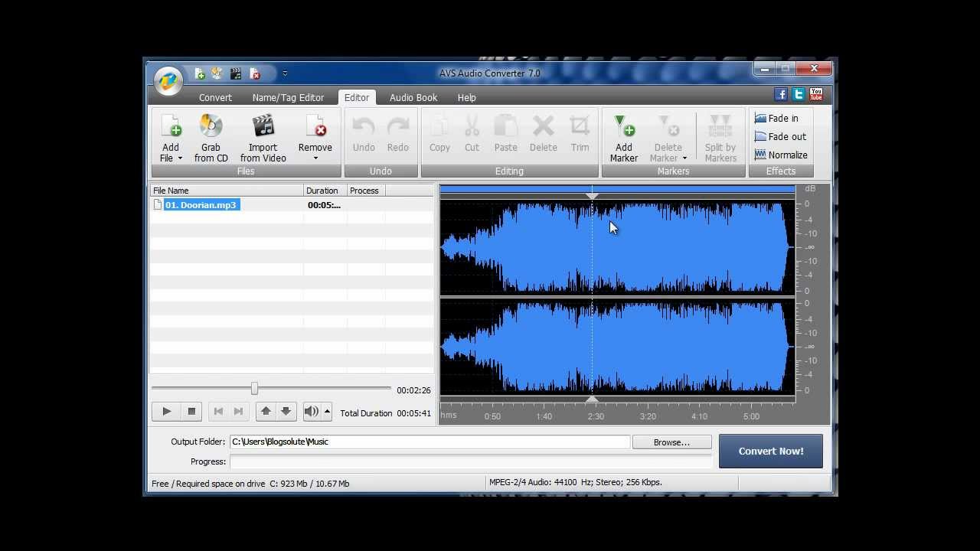This screenshot has height=551, width=980.
Task: Click the quick-access import video icon
Action: (236, 74)
